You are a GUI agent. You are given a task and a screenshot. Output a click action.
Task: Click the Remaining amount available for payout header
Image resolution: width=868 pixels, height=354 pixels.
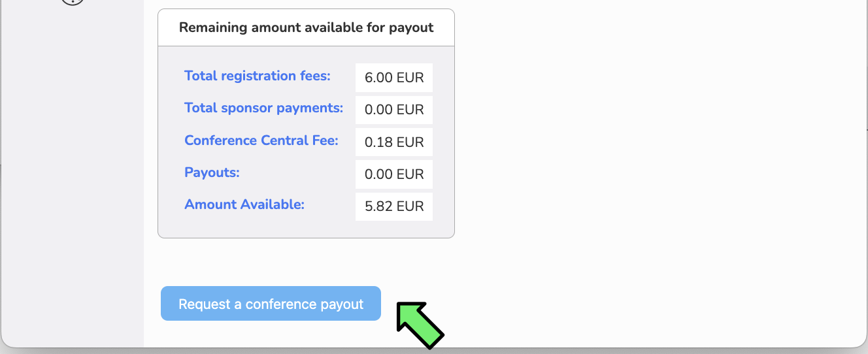[x=306, y=27]
